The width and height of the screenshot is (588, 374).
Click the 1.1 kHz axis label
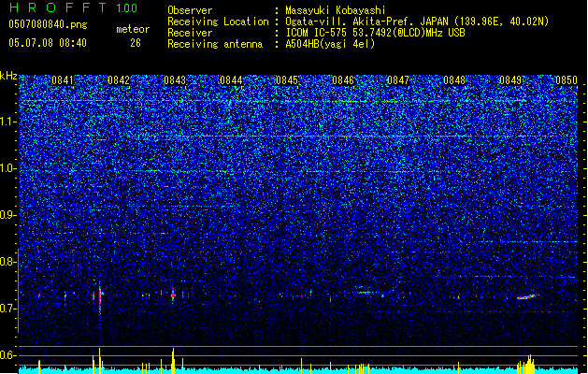point(7,122)
